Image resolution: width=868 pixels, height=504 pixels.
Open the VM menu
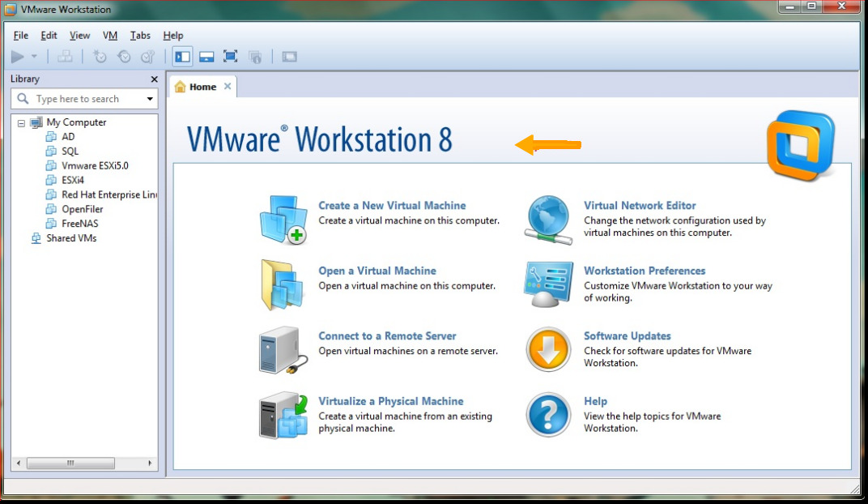click(x=110, y=36)
